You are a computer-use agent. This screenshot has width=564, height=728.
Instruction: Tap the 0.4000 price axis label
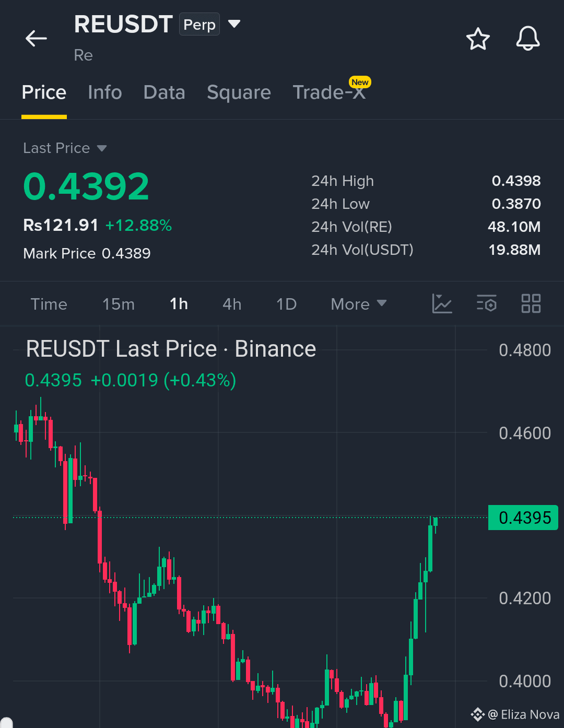(x=525, y=681)
